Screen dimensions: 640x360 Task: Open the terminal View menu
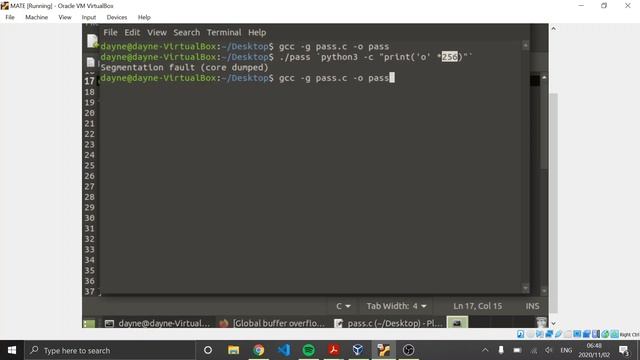(x=157, y=32)
